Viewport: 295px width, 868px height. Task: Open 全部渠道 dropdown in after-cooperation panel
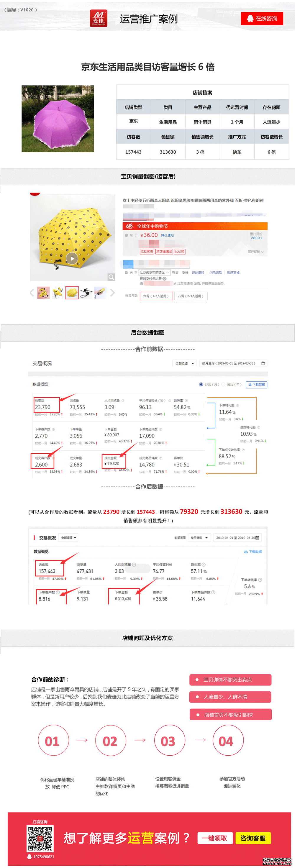tap(68, 537)
